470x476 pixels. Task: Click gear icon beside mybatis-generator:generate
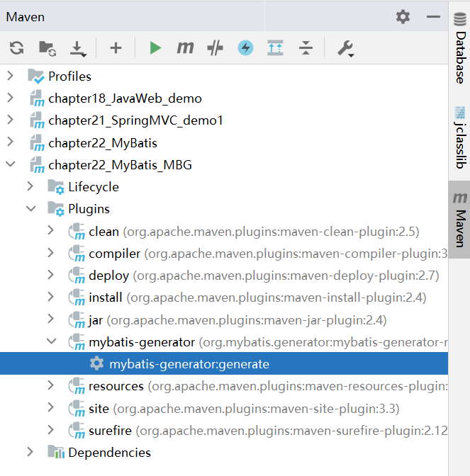(97, 363)
